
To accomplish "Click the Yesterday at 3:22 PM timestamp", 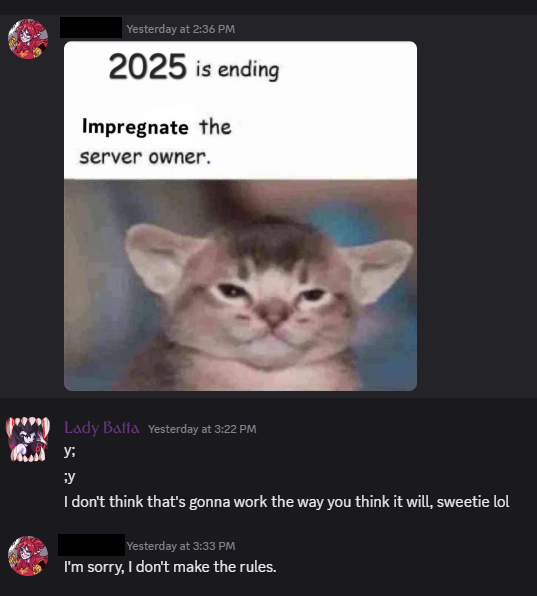I will point(202,429).
